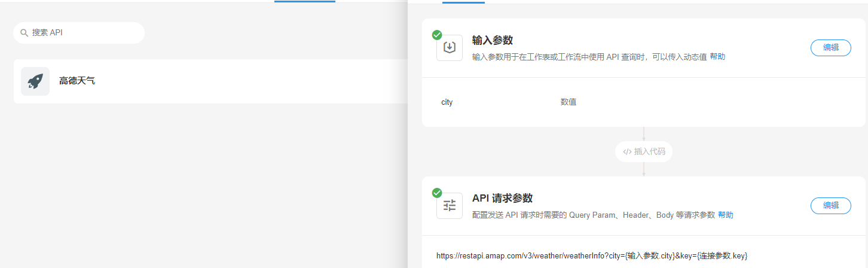
Task: Click the API 请求参数 section heading
Action: coord(502,198)
